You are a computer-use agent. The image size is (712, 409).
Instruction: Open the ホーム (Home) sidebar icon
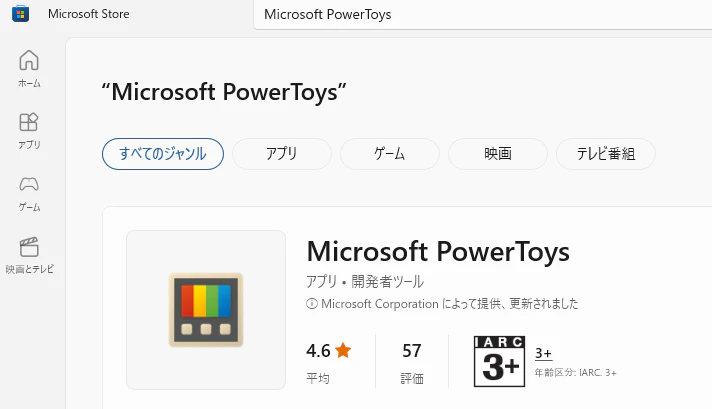pyautogui.click(x=29, y=60)
